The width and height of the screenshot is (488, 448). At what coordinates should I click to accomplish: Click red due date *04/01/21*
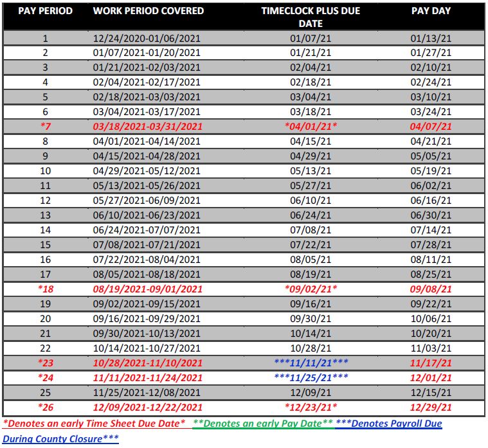coord(311,127)
